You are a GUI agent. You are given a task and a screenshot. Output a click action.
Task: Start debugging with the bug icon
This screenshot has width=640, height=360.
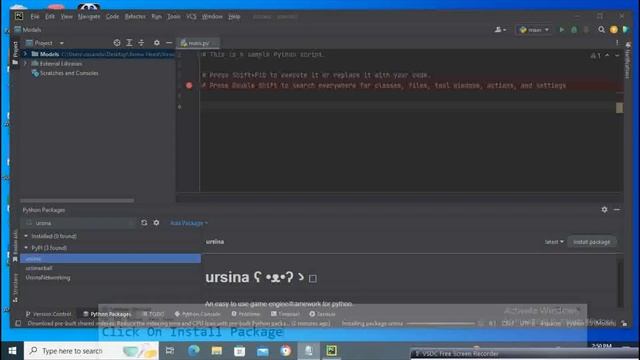coord(574,30)
